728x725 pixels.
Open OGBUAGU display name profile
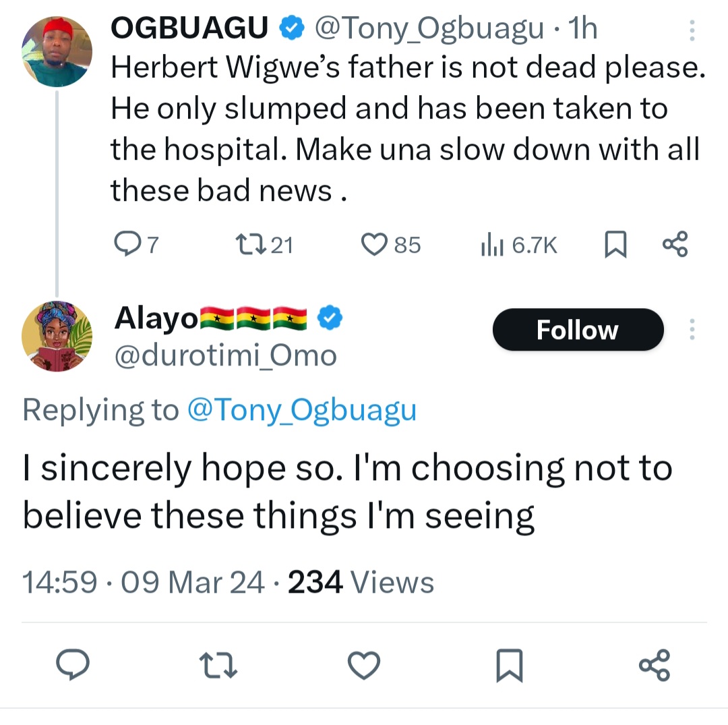pos(189,28)
